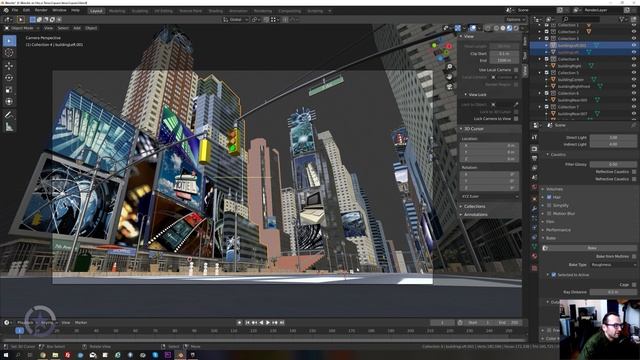Click the Blender logo menu icon
The image size is (640, 360).
click(x=6, y=10)
